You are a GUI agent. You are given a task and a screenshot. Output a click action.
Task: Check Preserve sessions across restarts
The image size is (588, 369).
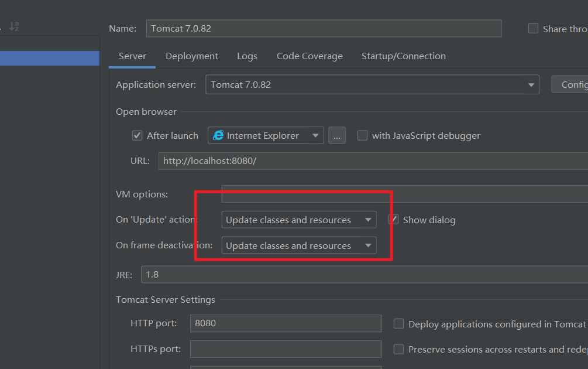(398, 349)
